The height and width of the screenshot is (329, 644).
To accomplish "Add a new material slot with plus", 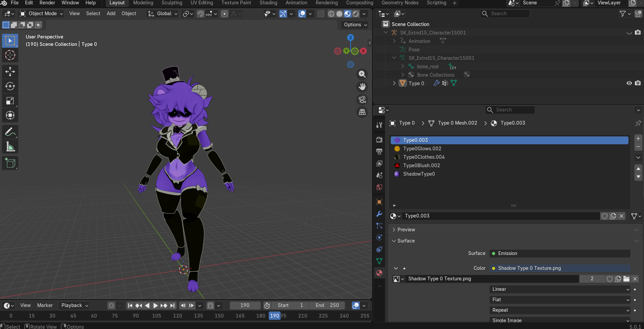I will pos(638,138).
